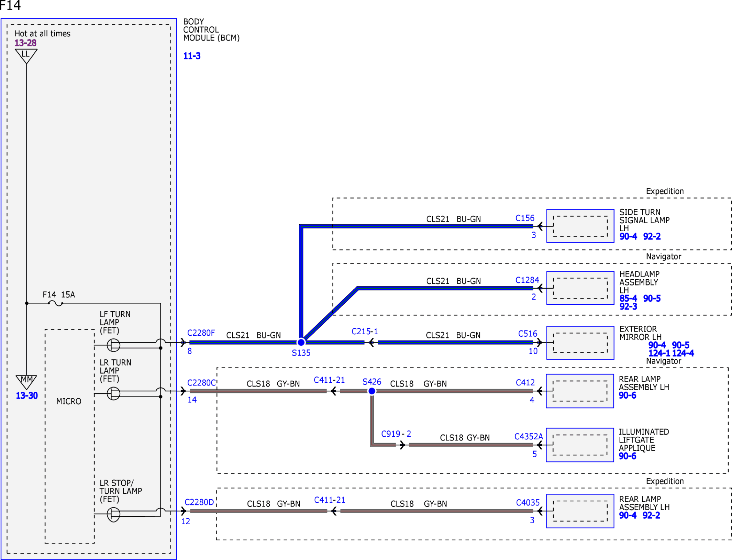732x560 pixels.
Task: Select splice point S426
Action: [372, 391]
